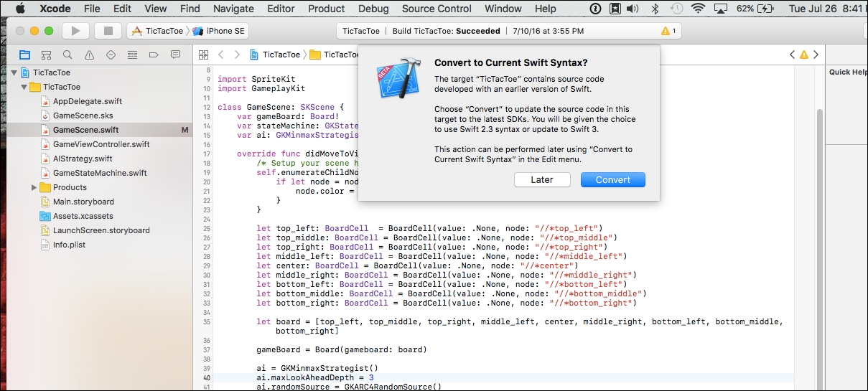868x391 pixels.
Task: Collapse the TicTacToe project root
Action: coord(14,72)
